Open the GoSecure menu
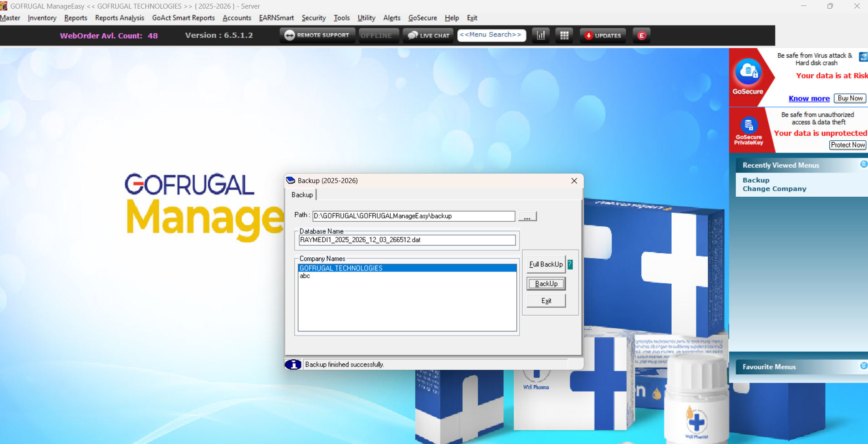 click(x=423, y=18)
